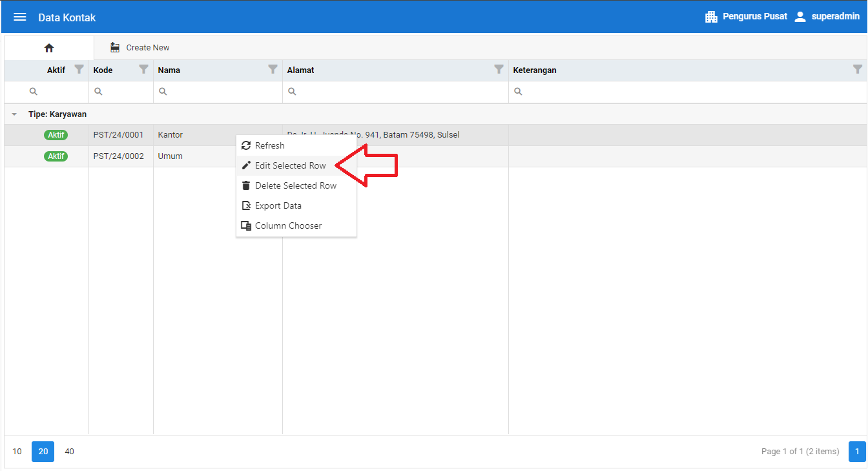Viewport: 868px width, 471px height.
Task: Click the Pengurus Pusat building icon
Action: [711, 17]
